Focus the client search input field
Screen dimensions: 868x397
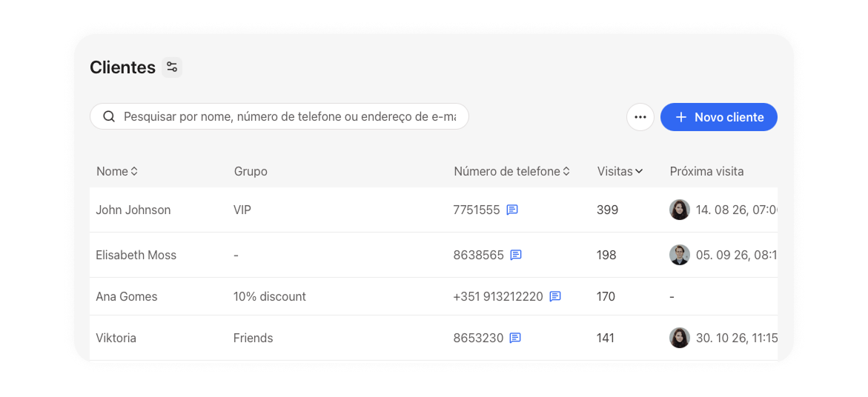pyautogui.click(x=279, y=117)
